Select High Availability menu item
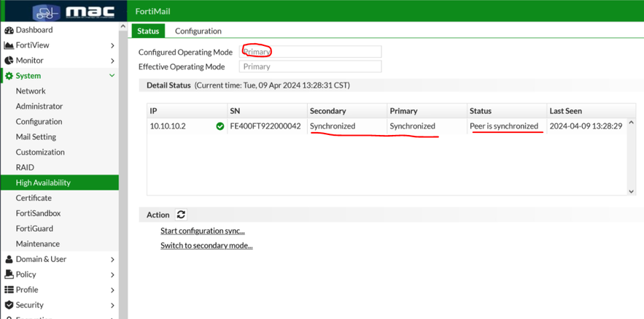This screenshot has height=319, width=644. point(60,182)
